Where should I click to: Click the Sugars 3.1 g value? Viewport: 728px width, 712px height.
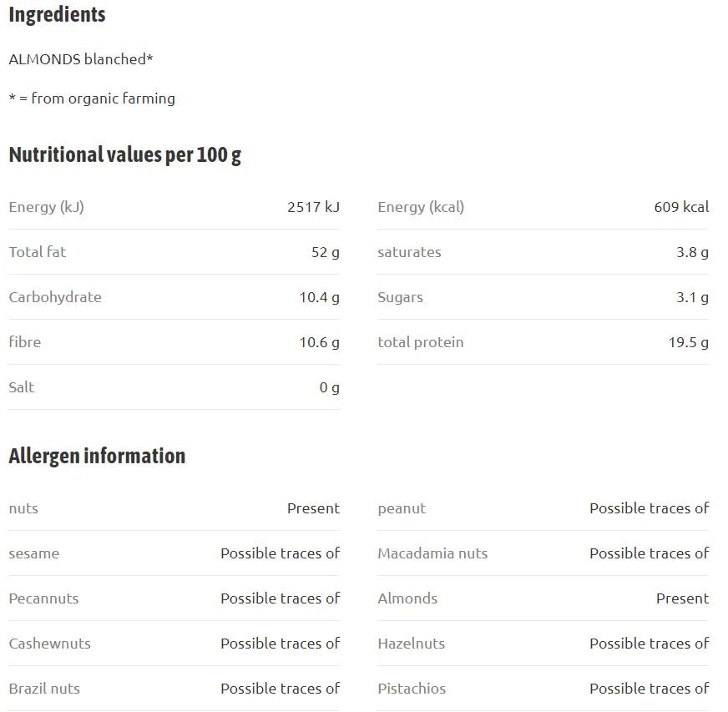point(692,297)
